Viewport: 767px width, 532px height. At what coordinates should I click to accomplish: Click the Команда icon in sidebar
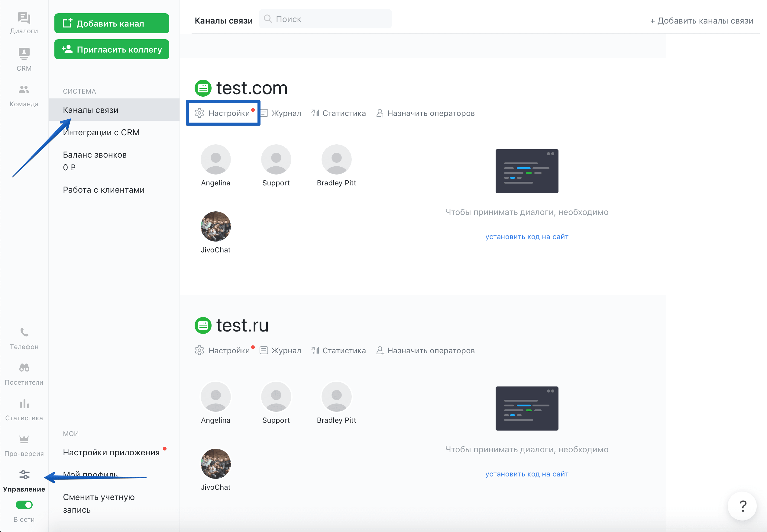tap(24, 93)
